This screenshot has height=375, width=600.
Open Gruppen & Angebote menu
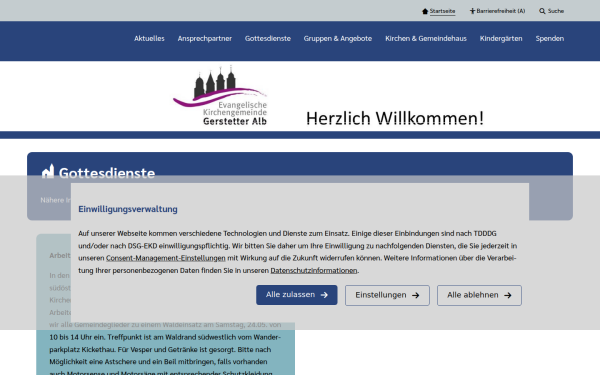click(338, 39)
